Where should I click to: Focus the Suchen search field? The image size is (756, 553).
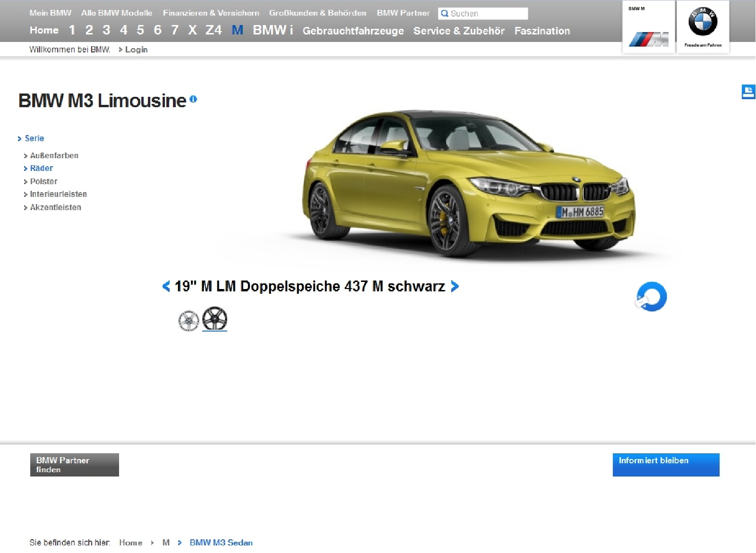coord(483,13)
